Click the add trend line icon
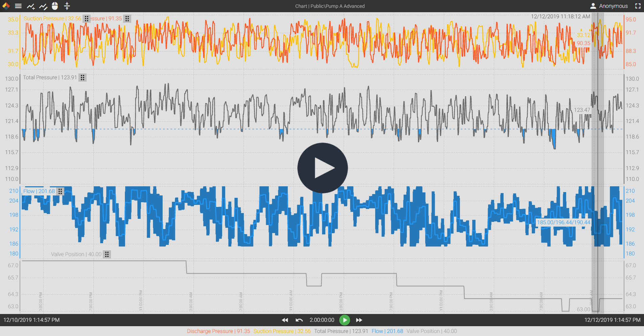644x336 pixels. click(31, 6)
